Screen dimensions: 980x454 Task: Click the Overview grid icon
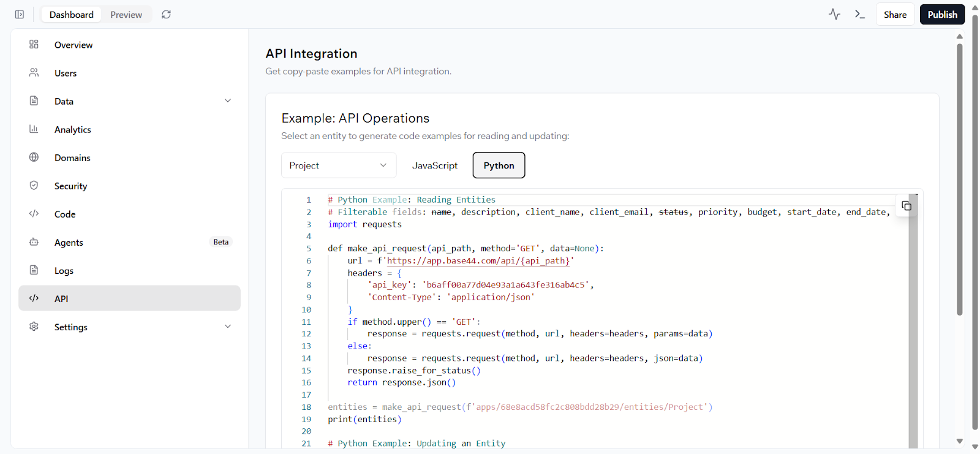coord(34,44)
